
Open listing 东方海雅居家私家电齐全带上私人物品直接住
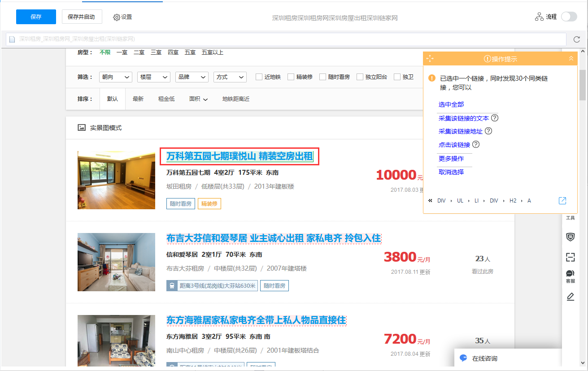point(256,320)
